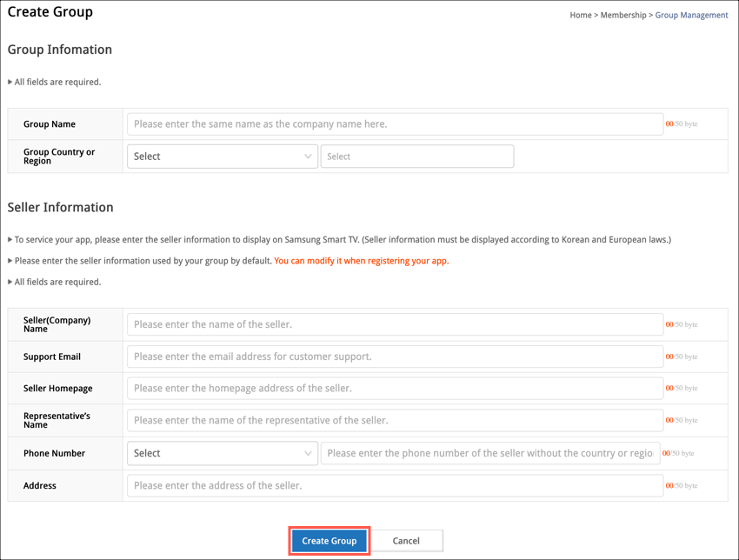
Task: Click the Representative's Name input field
Action: pyautogui.click(x=395, y=421)
